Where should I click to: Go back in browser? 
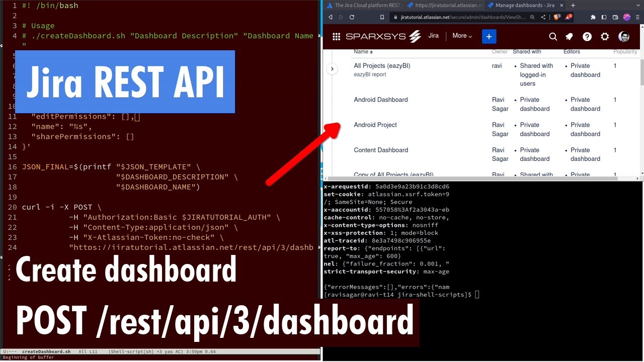(331, 17)
